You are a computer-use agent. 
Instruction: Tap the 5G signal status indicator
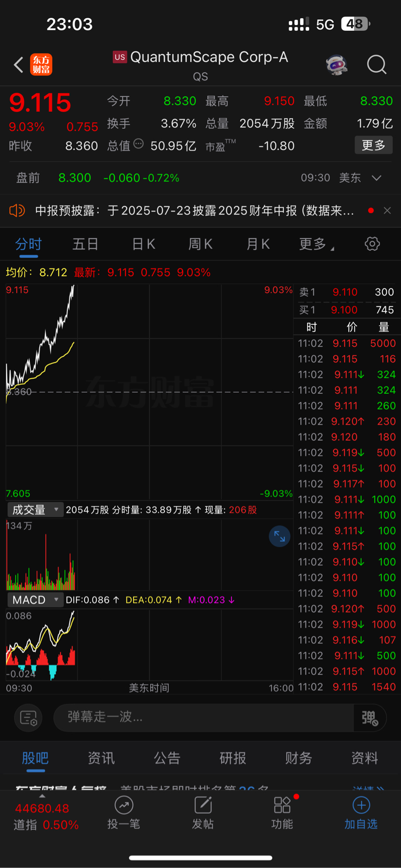[x=325, y=25]
